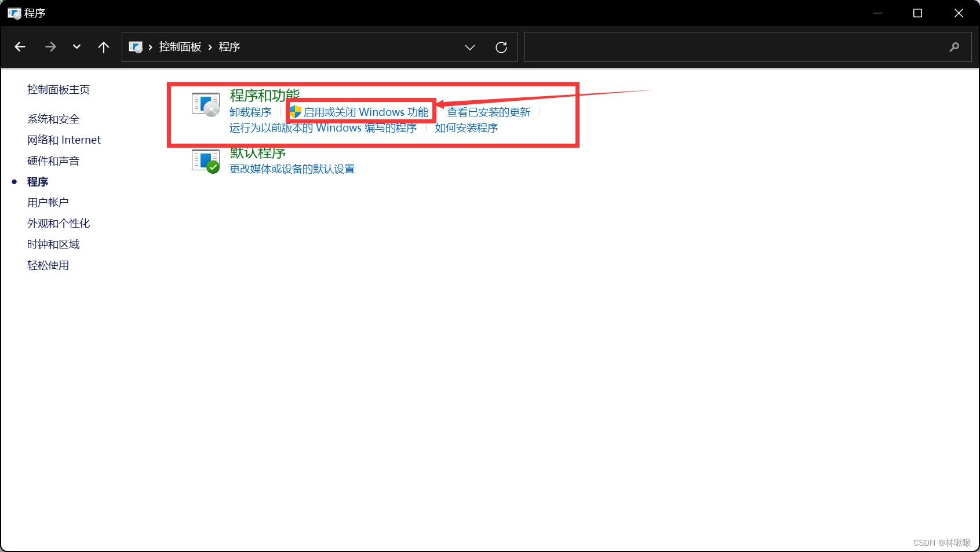Viewport: 980px width, 552px height.
Task: Open 时钟和区域 category
Action: click(x=53, y=244)
